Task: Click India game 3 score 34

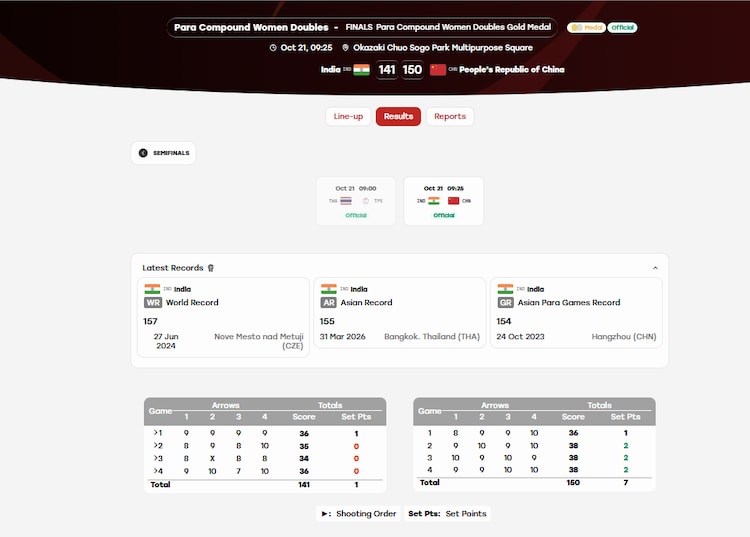Action: [x=304, y=459]
